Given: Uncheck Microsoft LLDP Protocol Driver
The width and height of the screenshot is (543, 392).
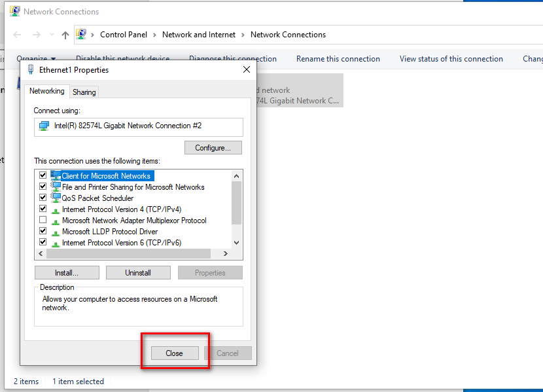Looking at the screenshot, I should pos(43,230).
